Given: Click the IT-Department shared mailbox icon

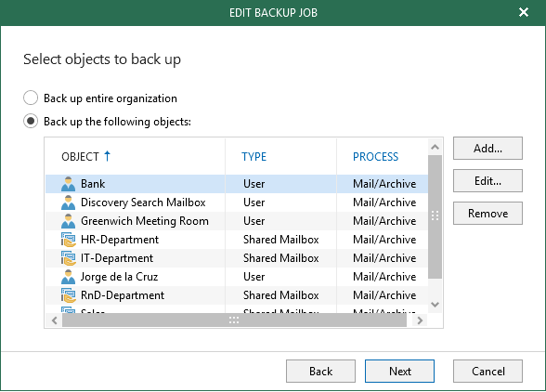Looking at the screenshot, I should click(69, 258).
